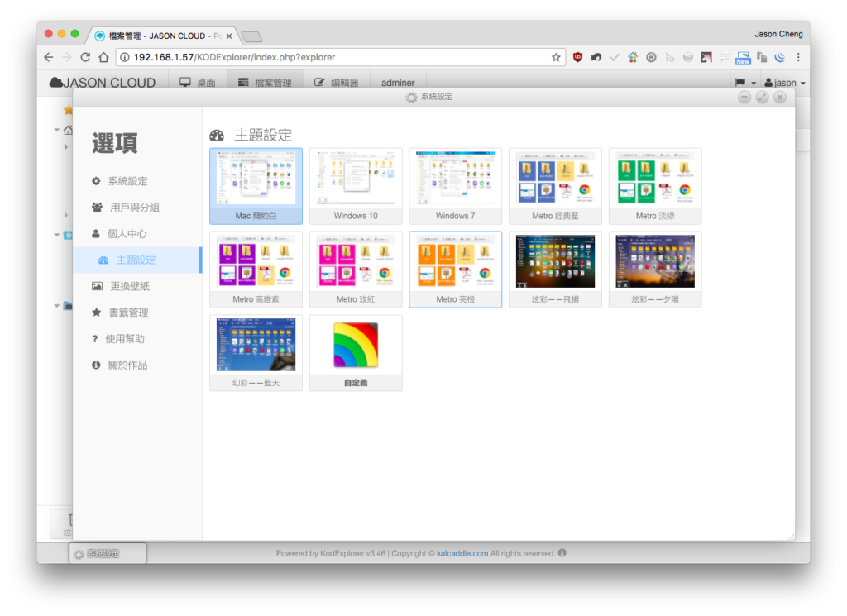Maximize the 系統設定 dialog
Viewport: 847px width, 616px height.
point(762,98)
